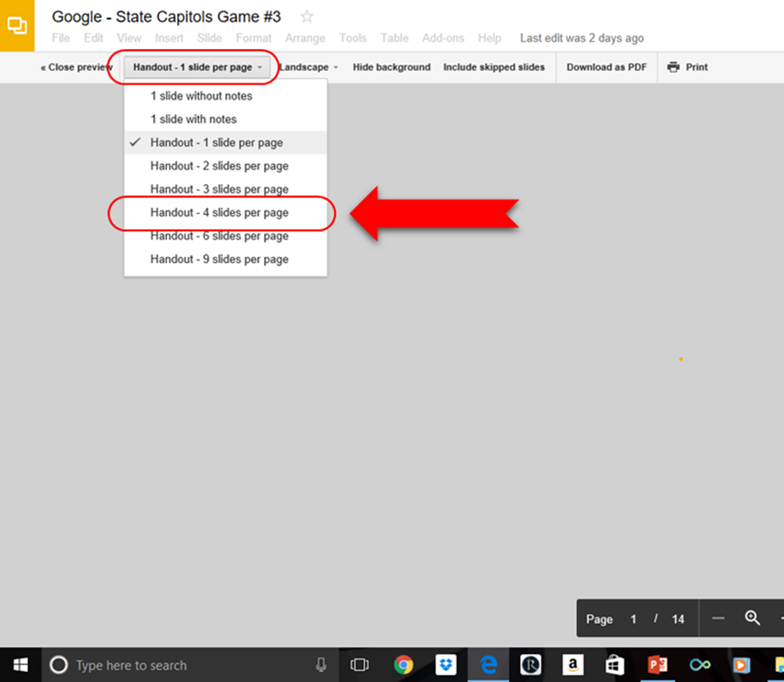Open Dropbox from the taskbar

446,665
